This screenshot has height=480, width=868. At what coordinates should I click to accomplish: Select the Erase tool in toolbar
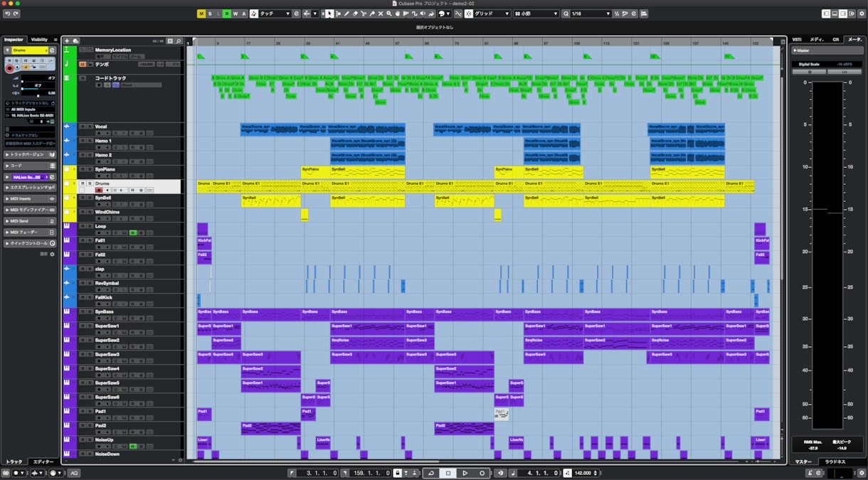pyautogui.click(x=355, y=14)
